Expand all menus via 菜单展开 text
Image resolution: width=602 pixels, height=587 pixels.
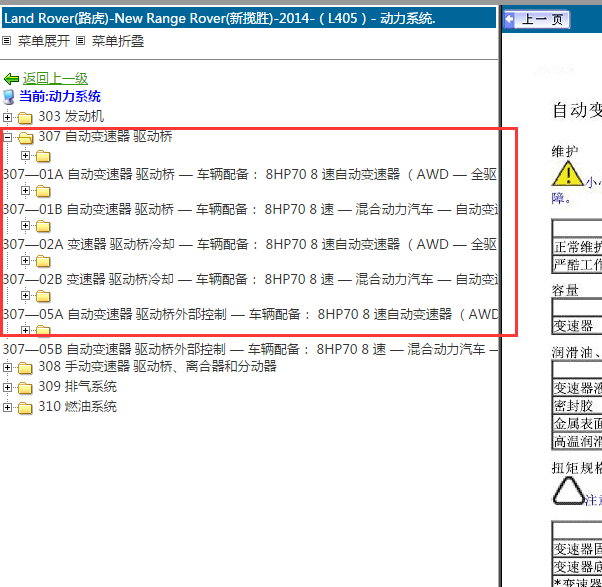(44, 41)
